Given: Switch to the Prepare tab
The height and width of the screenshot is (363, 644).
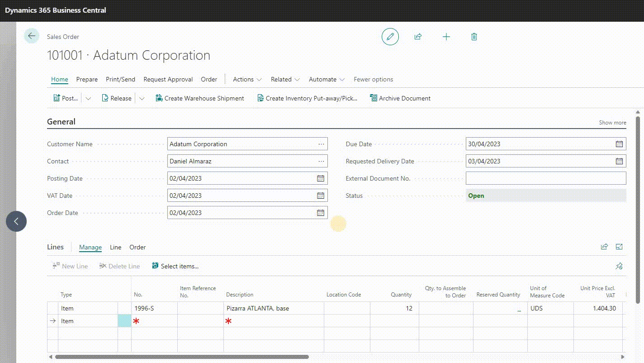Looking at the screenshot, I should 87,79.
